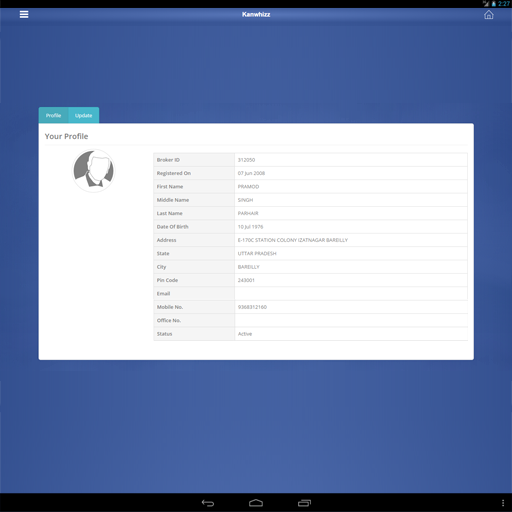Click the profile avatar picture
Image resolution: width=512 pixels, height=512 pixels.
[x=93, y=171]
